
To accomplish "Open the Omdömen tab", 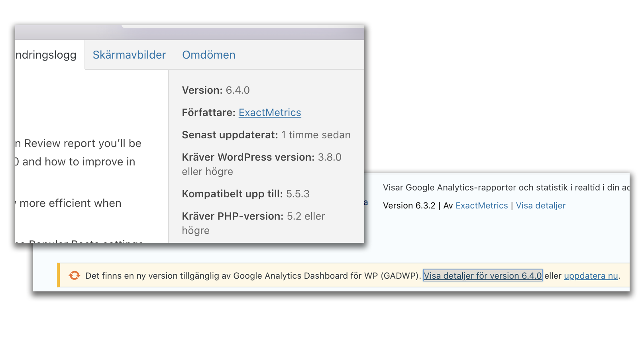I will tap(208, 55).
